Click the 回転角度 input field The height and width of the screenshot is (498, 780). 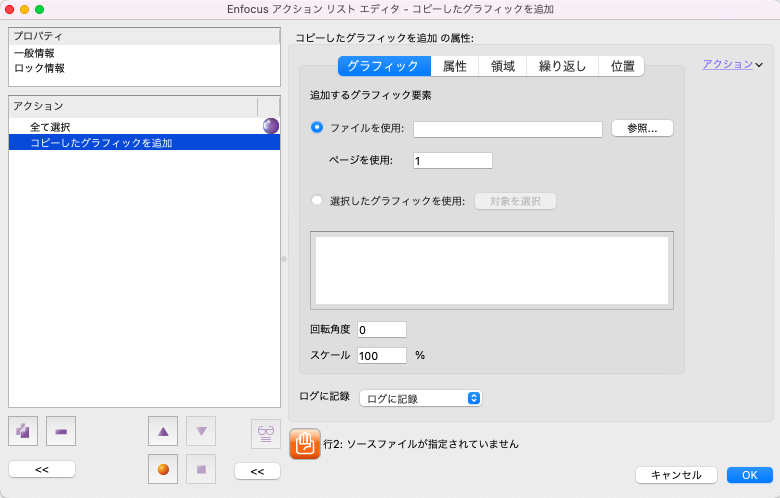(382, 330)
